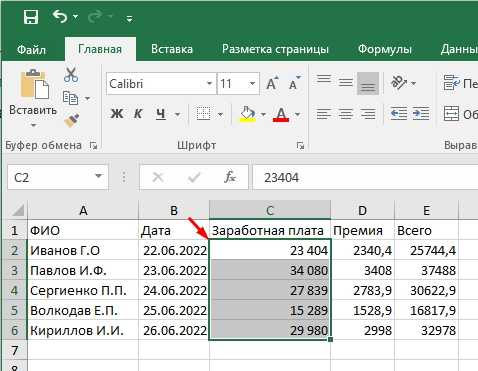Click the formula bar showing 23404
This screenshot has width=478, height=371.
pyautogui.click(x=365, y=177)
